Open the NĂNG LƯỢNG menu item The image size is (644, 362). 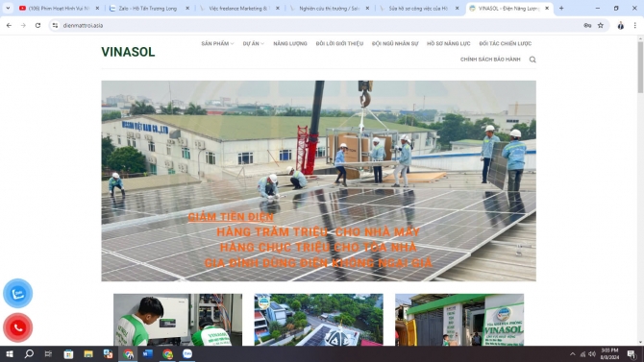(290, 43)
